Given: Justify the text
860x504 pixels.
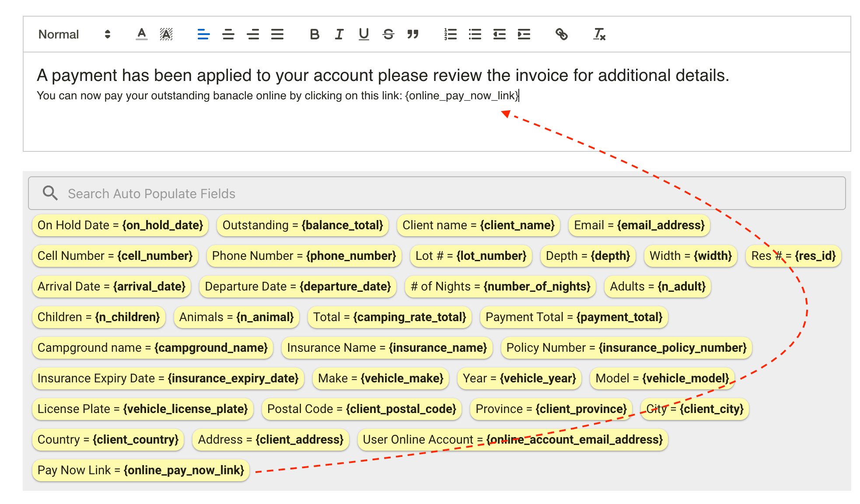Looking at the screenshot, I should tap(277, 34).
